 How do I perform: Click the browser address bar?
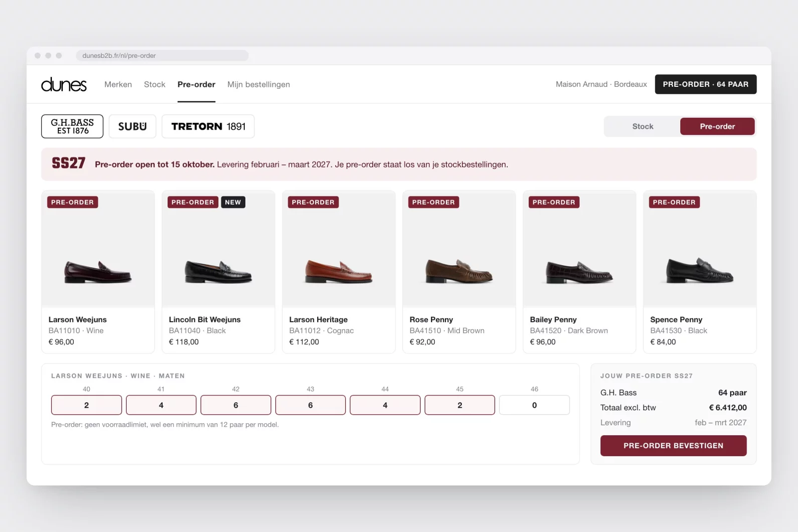click(162, 55)
